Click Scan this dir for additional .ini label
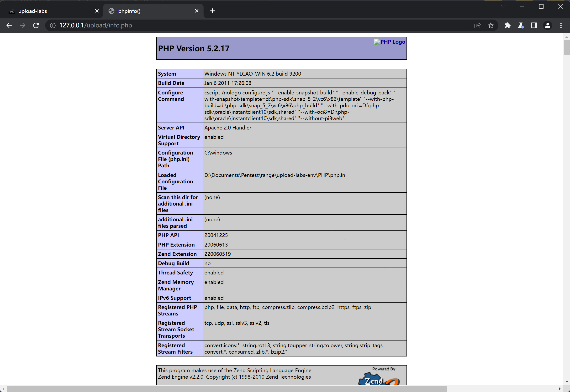The image size is (570, 392). click(178, 204)
